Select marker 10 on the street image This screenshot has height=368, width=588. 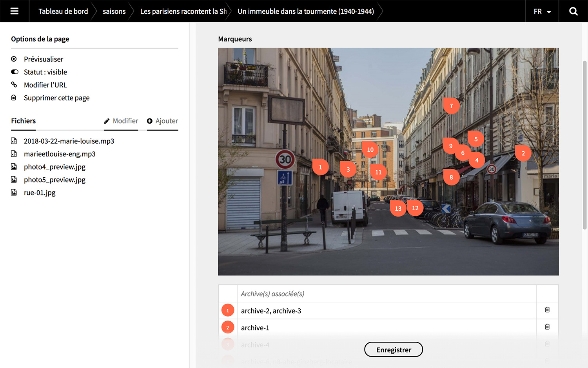(370, 149)
